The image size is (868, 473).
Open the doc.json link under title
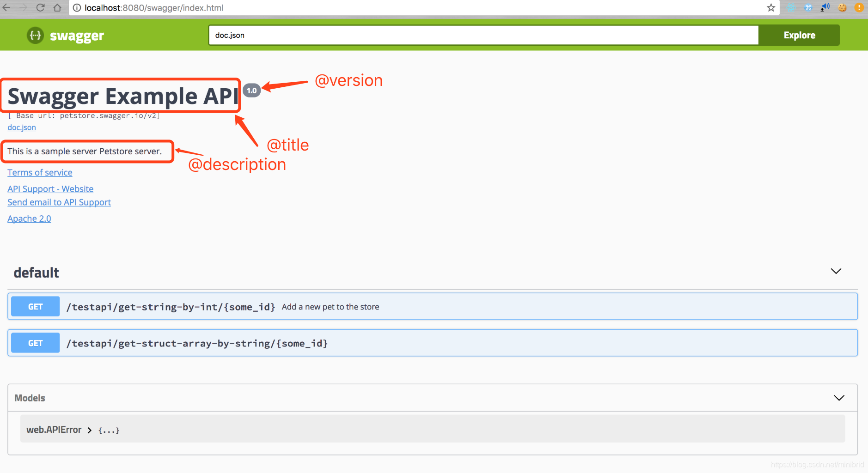tap(22, 127)
